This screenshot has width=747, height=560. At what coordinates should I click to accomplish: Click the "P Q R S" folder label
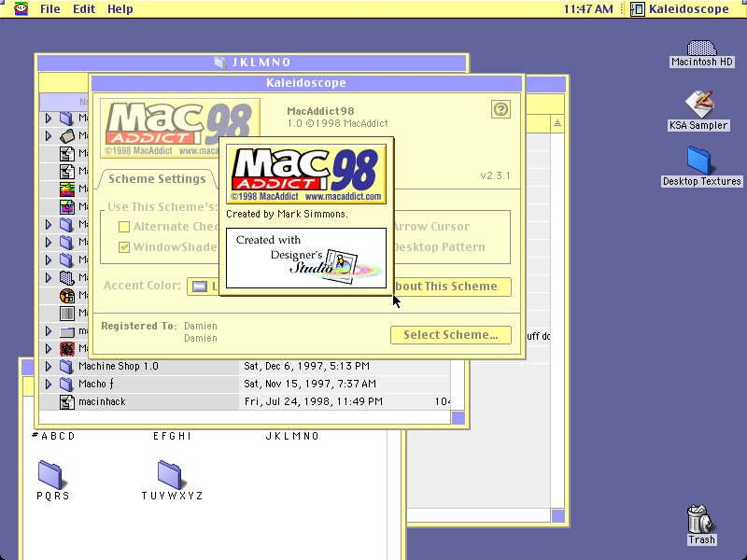tap(53, 496)
